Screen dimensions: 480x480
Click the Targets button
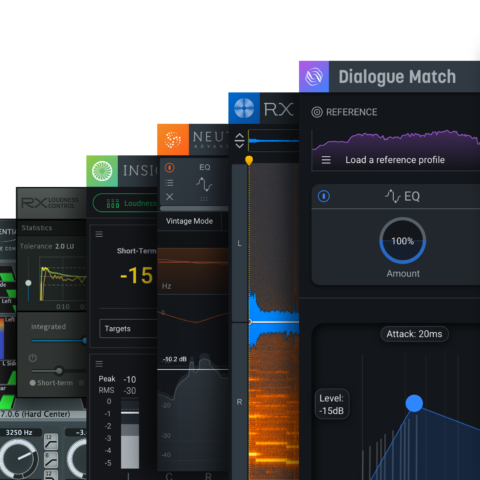[128, 329]
